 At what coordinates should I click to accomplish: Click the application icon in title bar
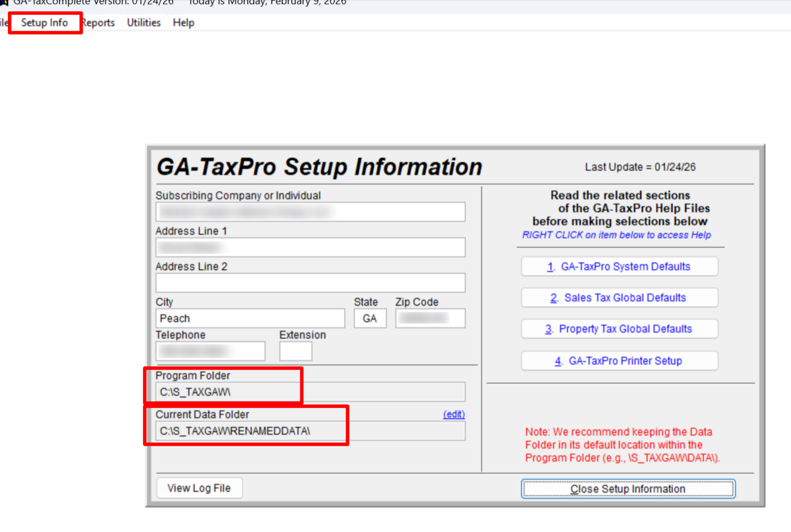4,2
